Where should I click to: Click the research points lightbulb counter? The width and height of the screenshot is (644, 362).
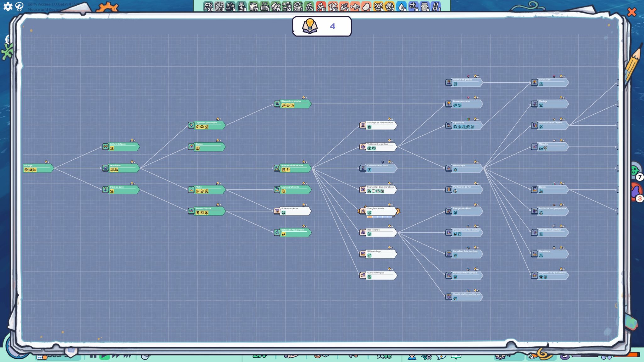click(x=322, y=26)
